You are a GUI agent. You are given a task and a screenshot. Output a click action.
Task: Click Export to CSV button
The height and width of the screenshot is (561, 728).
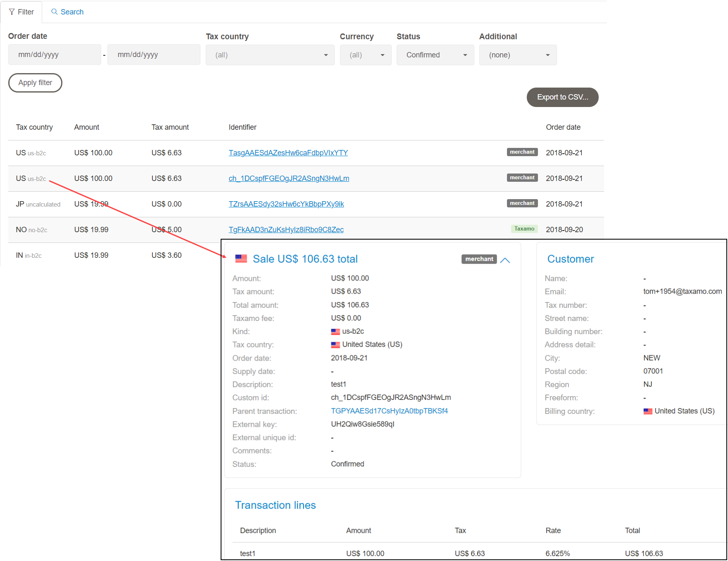coord(562,97)
